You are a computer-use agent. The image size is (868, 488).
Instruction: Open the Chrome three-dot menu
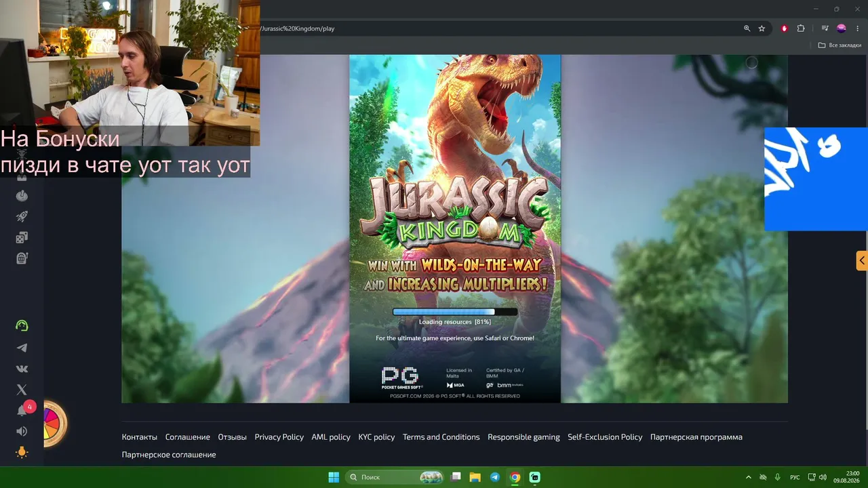pos(858,28)
